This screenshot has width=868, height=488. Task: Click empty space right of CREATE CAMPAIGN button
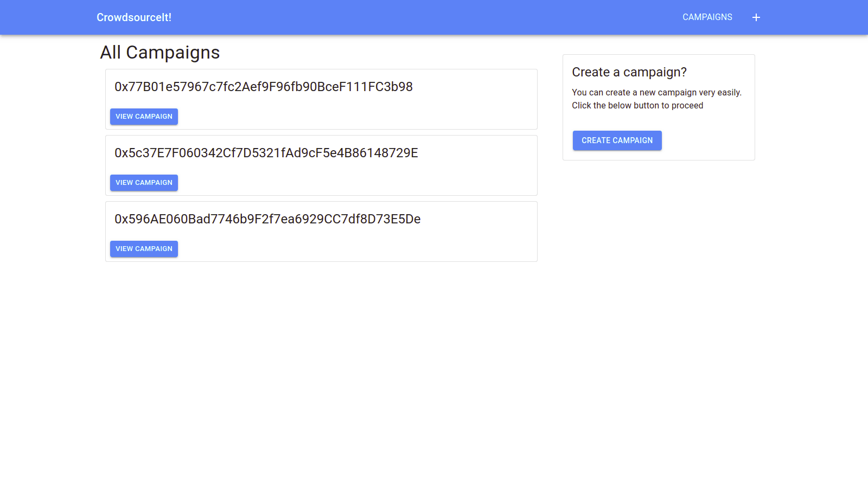705,140
